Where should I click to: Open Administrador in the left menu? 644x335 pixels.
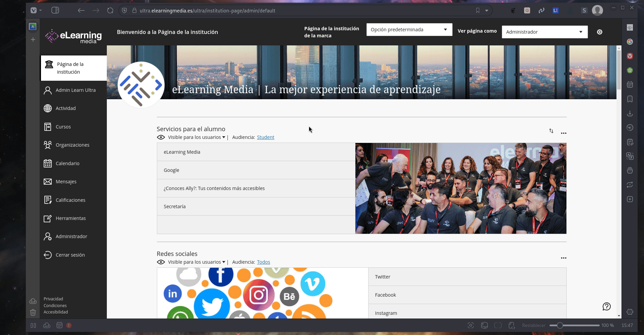click(x=74, y=236)
